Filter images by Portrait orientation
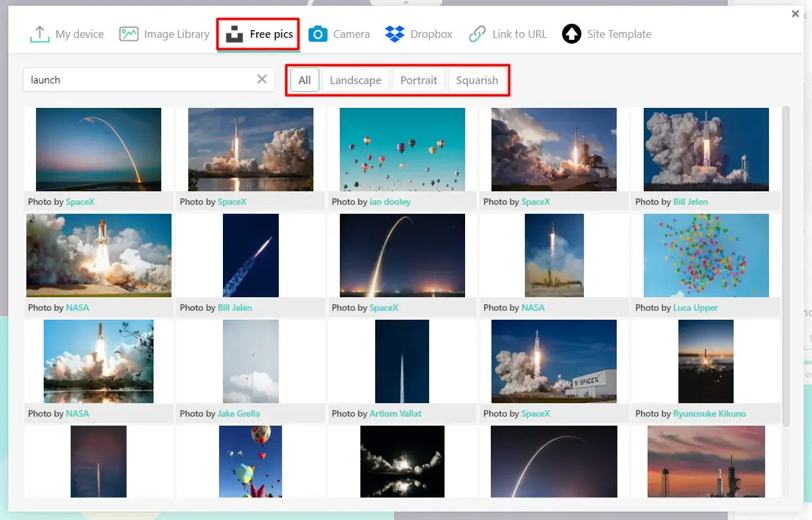This screenshot has height=520, width=812. [x=418, y=80]
